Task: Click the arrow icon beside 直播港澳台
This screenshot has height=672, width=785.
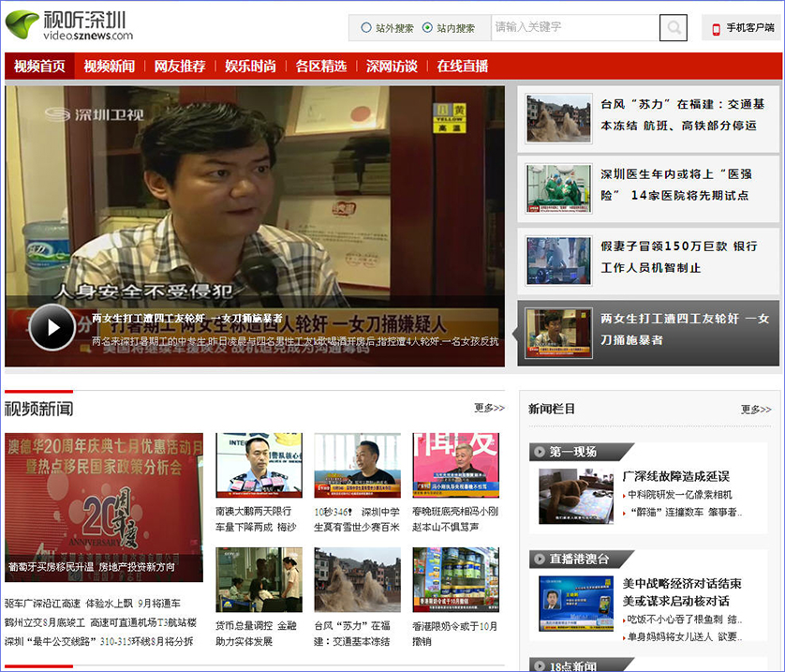Action: coord(540,559)
